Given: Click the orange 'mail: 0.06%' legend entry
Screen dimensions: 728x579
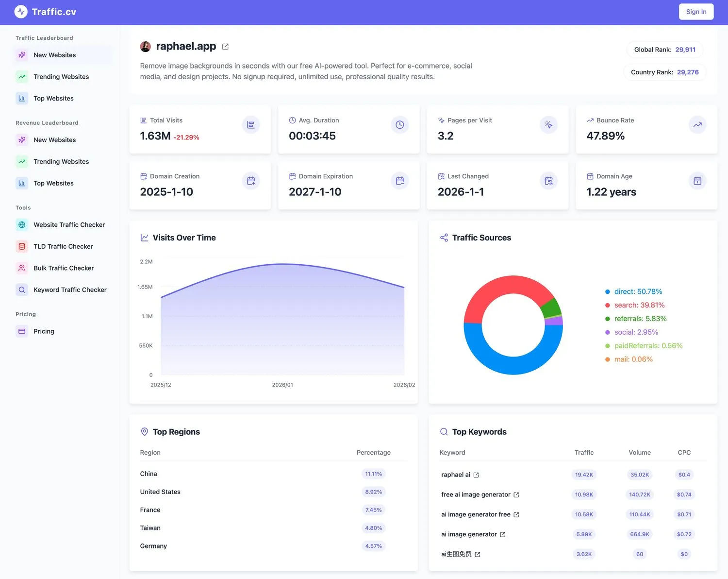Looking at the screenshot, I should 629,359.
